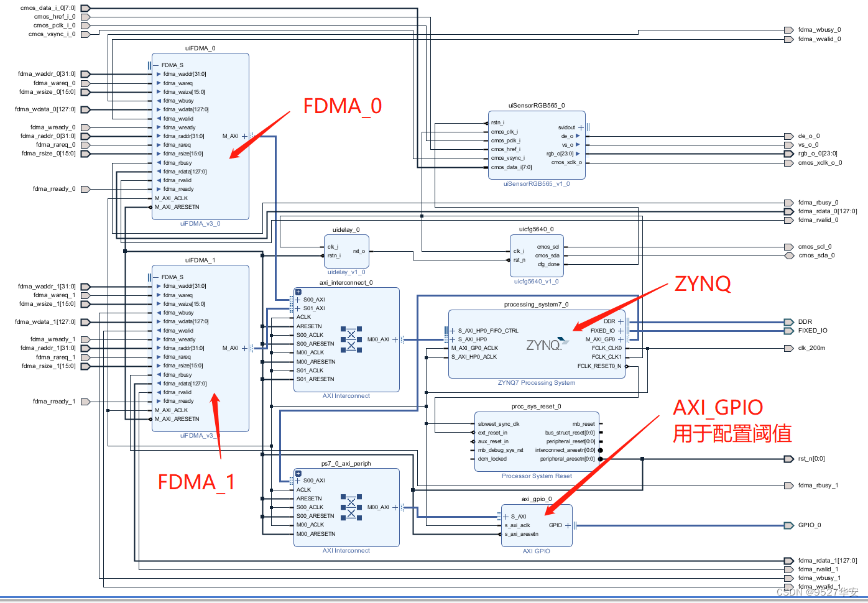Select the fdma_rready_0 port symbol
The image size is (868, 603).
pos(86,189)
